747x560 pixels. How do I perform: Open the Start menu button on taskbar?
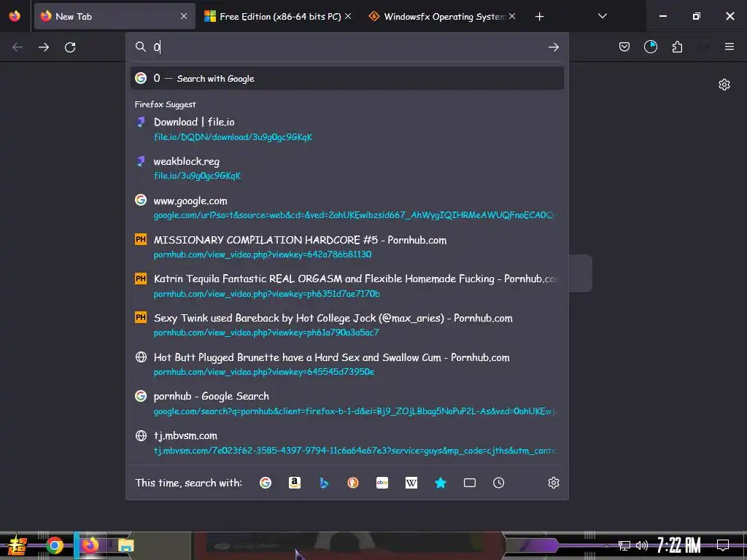[x=18, y=545]
